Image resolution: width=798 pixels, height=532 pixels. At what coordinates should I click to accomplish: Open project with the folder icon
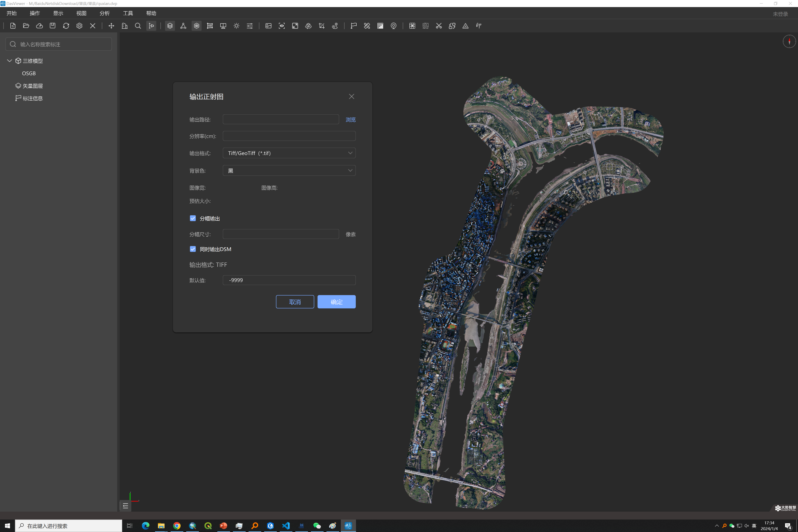pos(26,26)
